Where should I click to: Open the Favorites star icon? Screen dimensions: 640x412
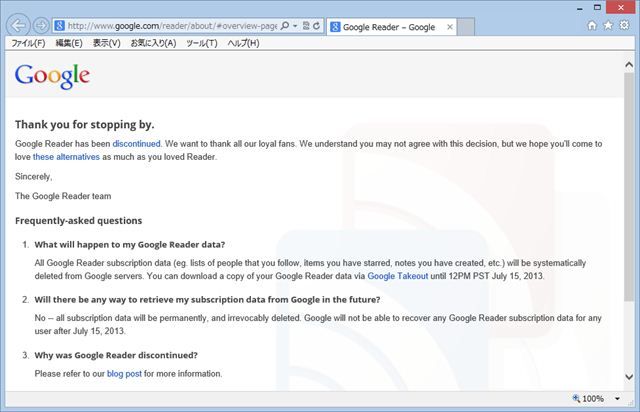click(x=608, y=25)
